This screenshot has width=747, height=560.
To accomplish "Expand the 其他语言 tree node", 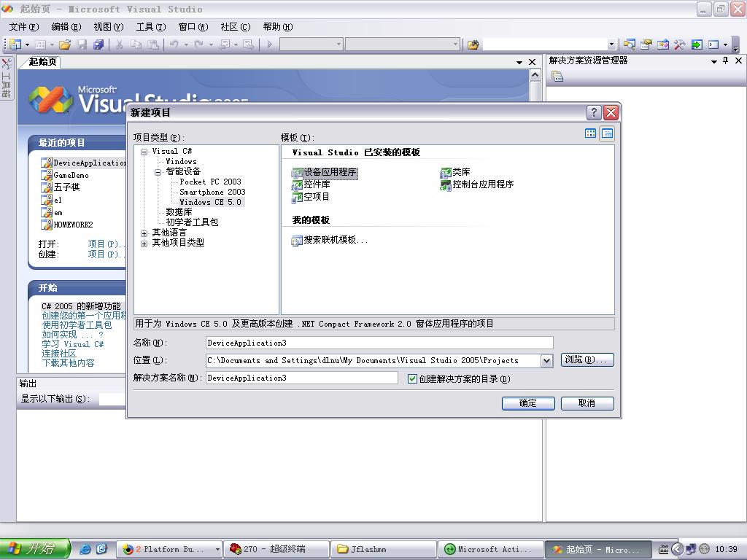I will [144, 233].
